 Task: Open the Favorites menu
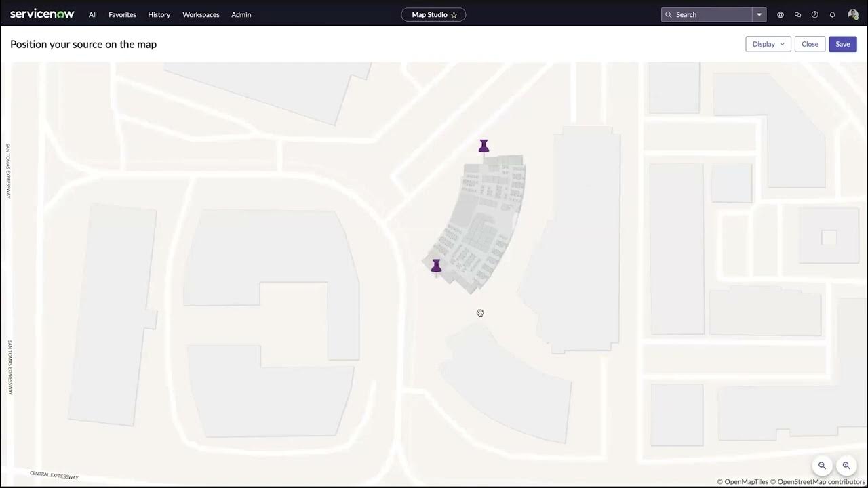pos(122,14)
